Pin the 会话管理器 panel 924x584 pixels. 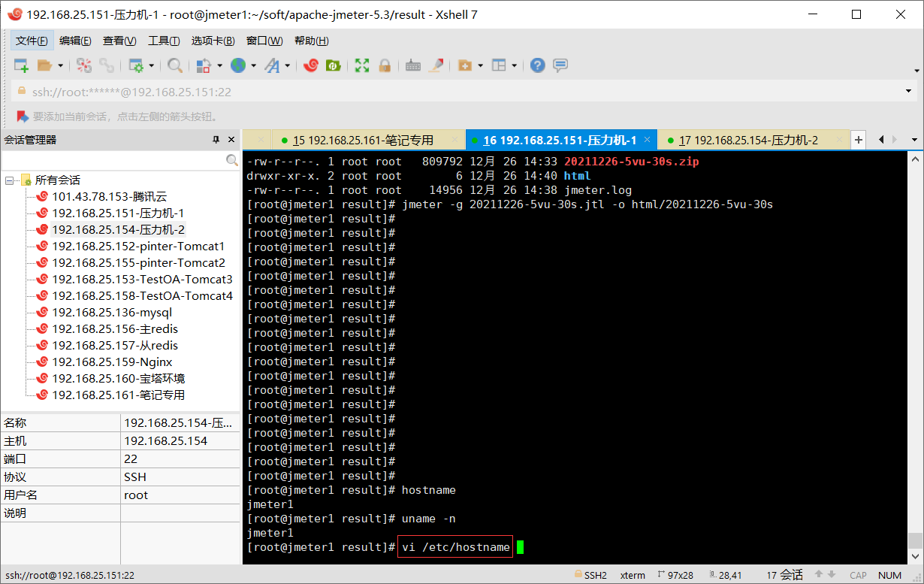[x=216, y=140]
